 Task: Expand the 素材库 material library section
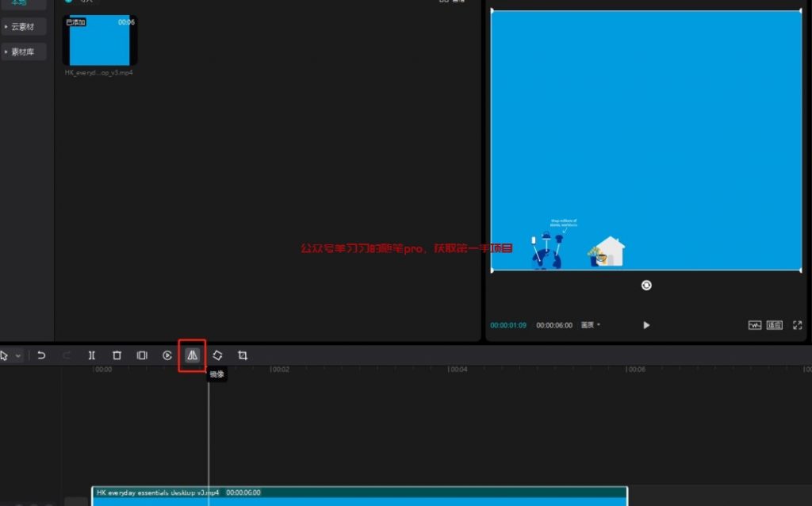pyautogui.click(x=23, y=52)
